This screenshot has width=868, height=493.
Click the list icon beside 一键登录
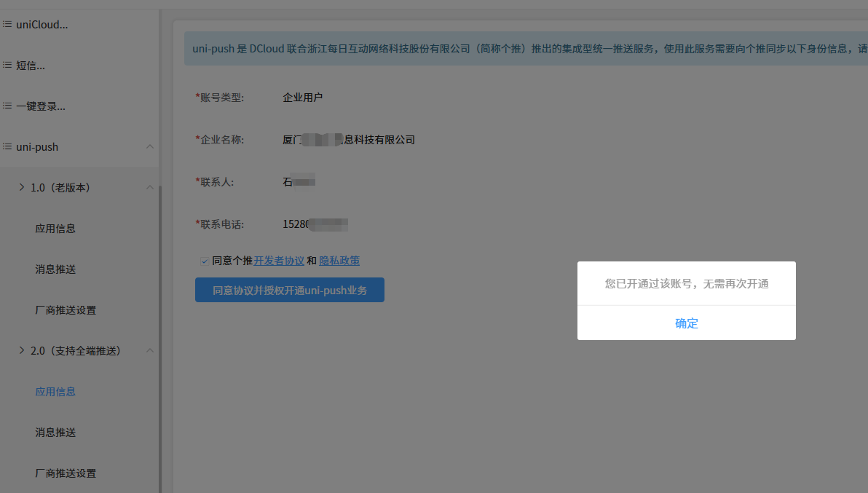7,106
